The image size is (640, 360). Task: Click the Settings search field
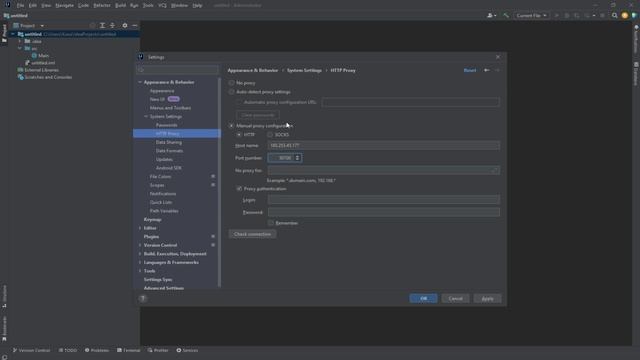(x=178, y=69)
